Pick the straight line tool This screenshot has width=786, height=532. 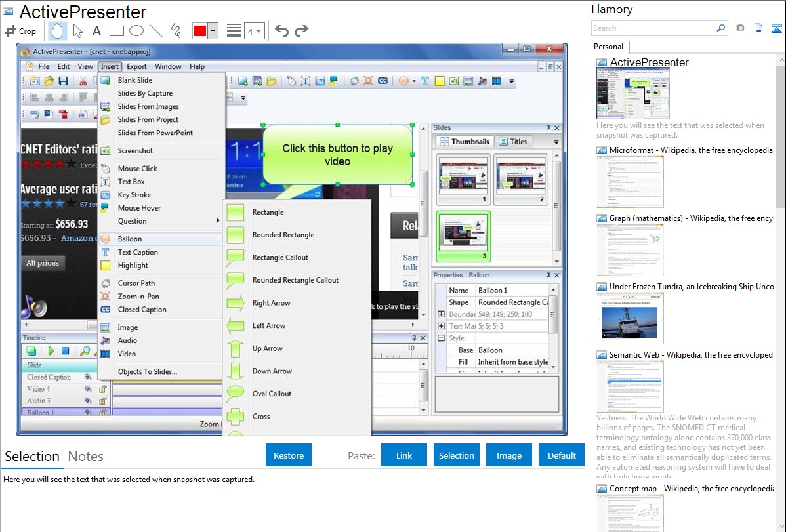click(x=156, y=31)
